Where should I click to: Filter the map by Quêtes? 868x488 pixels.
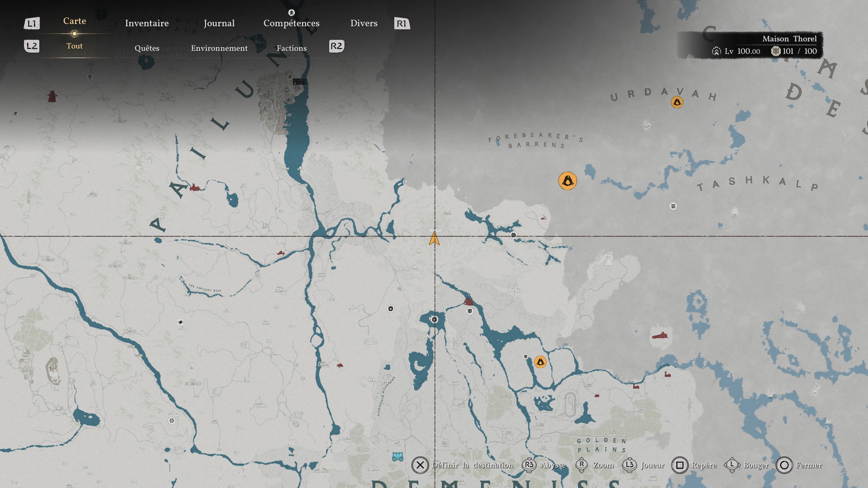pos(147,48)
